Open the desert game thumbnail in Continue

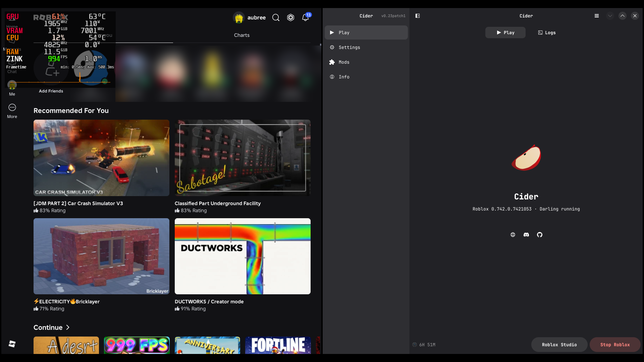[x=66, y=345]
